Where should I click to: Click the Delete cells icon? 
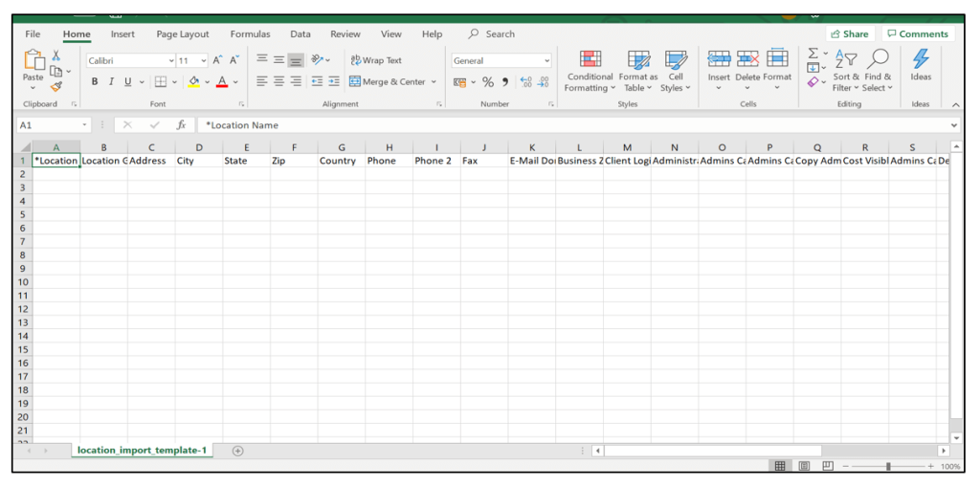(x=748, y=58)
